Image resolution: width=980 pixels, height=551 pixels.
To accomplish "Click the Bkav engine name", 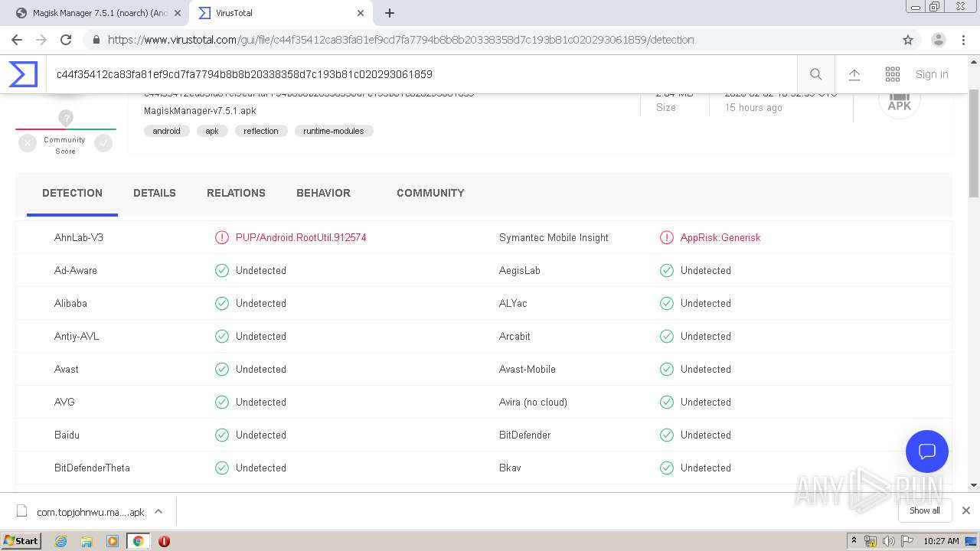I will click(510, 468).
